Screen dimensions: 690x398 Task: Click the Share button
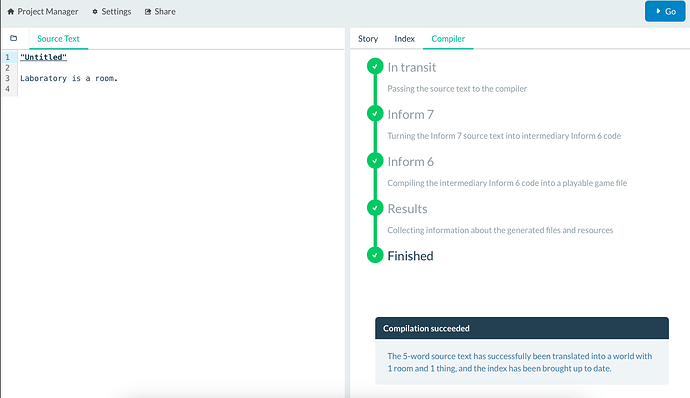tap(160, 11)
